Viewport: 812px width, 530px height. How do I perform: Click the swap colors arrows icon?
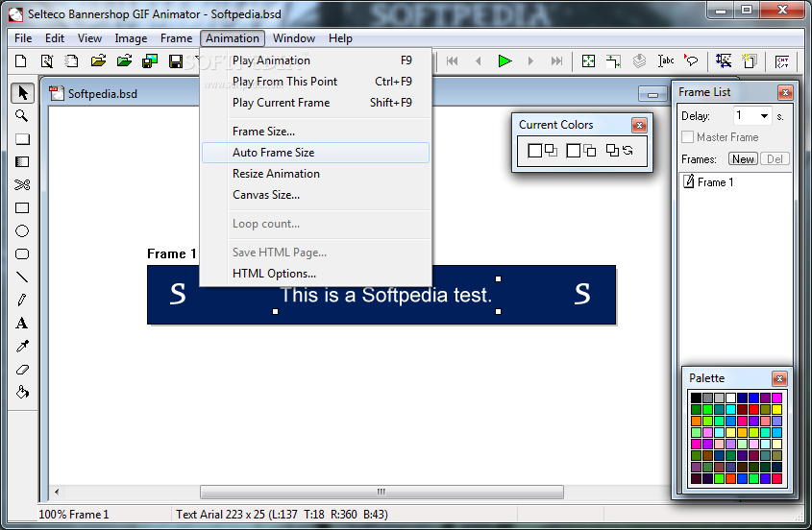click(x=628, y=151)
